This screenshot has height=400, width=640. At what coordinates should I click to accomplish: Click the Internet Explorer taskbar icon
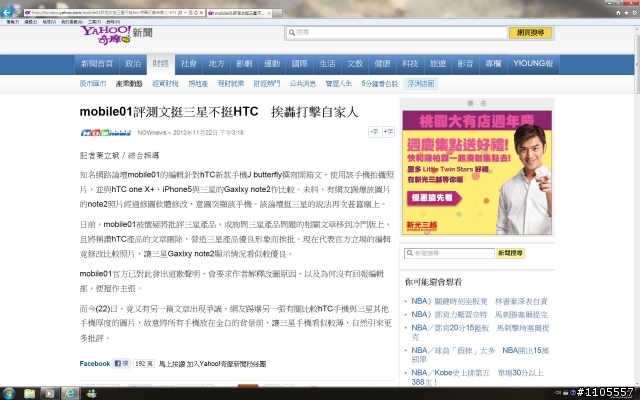70,393
